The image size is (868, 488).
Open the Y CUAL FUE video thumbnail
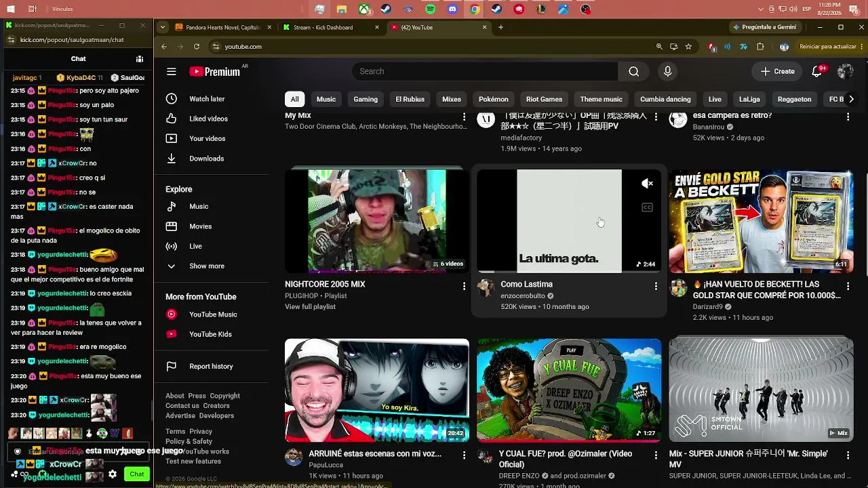click(569, 390)
